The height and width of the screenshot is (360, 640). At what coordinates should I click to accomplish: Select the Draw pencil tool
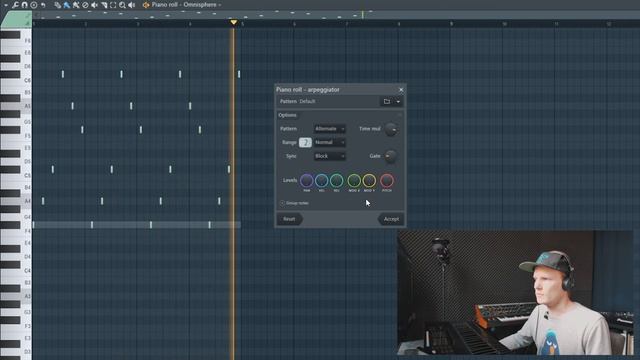pos(58,5)
